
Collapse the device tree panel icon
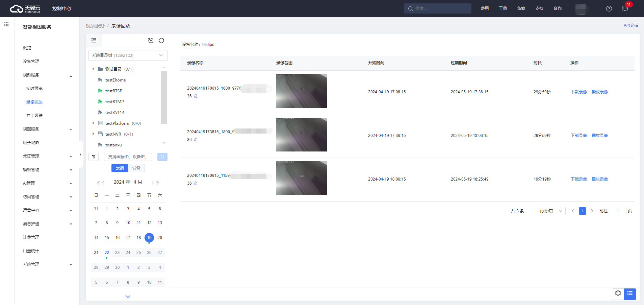[94, 40]
